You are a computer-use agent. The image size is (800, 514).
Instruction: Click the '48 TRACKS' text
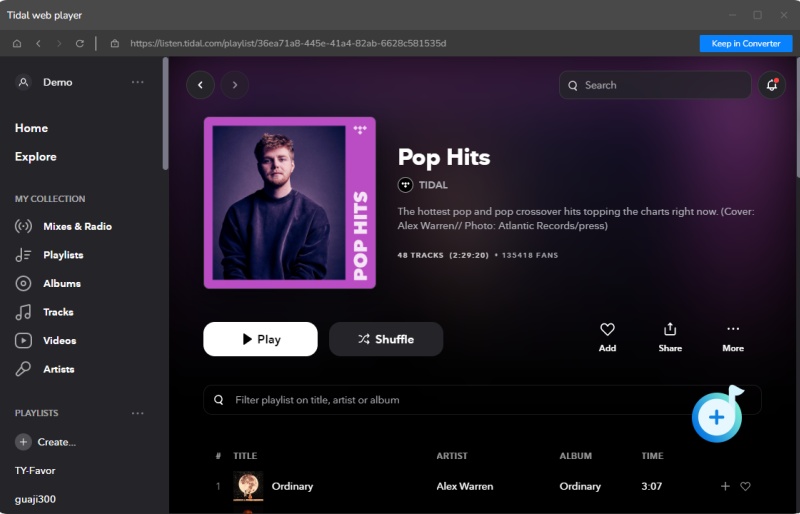[x=420, y=255]
